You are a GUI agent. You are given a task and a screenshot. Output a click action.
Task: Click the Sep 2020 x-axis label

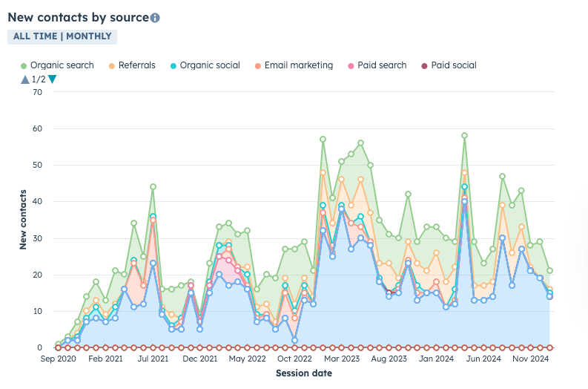[58, 359]
